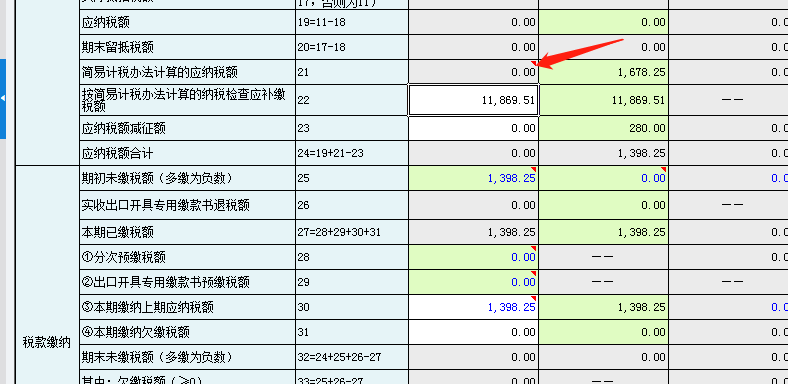Viewport: 788px width, 384px height.
Task: Select the green 0.00 cell in row 26
Action: tap(604, 205)
